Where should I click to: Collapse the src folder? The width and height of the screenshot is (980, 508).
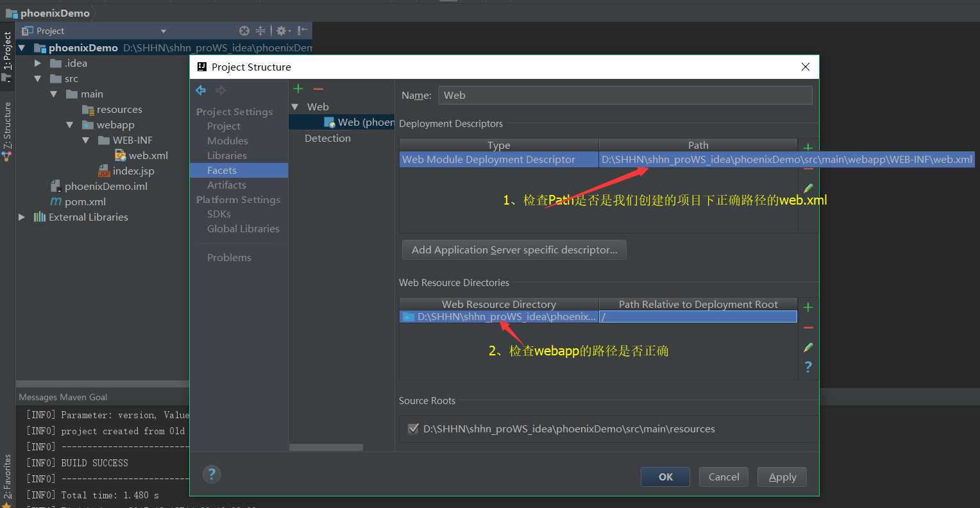click(38, 78)
